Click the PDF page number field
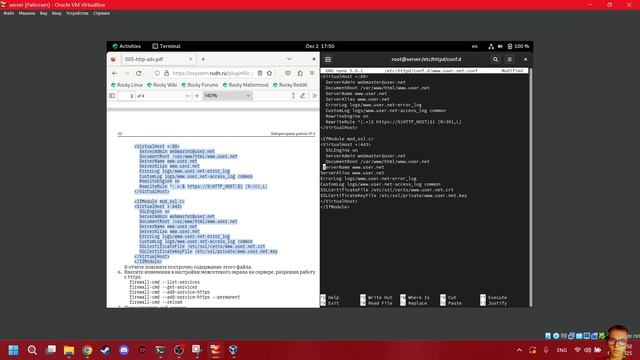 (x=126, y=96)
